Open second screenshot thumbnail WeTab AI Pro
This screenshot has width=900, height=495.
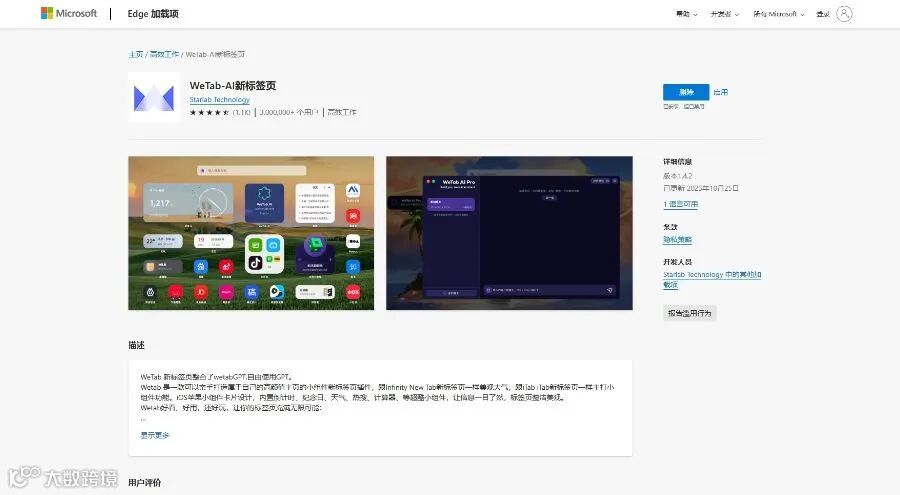pyautogui.click(x=509, y=233)
